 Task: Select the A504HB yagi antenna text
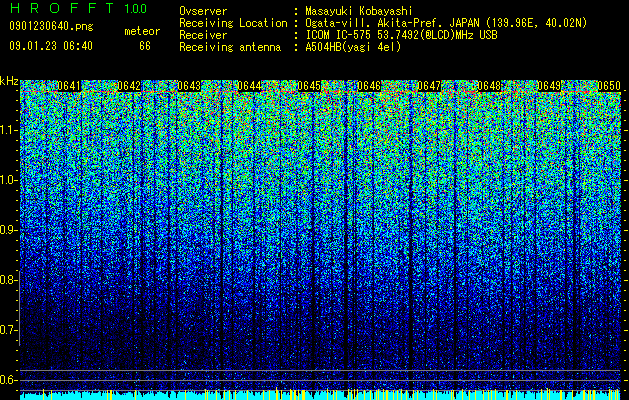353,47
